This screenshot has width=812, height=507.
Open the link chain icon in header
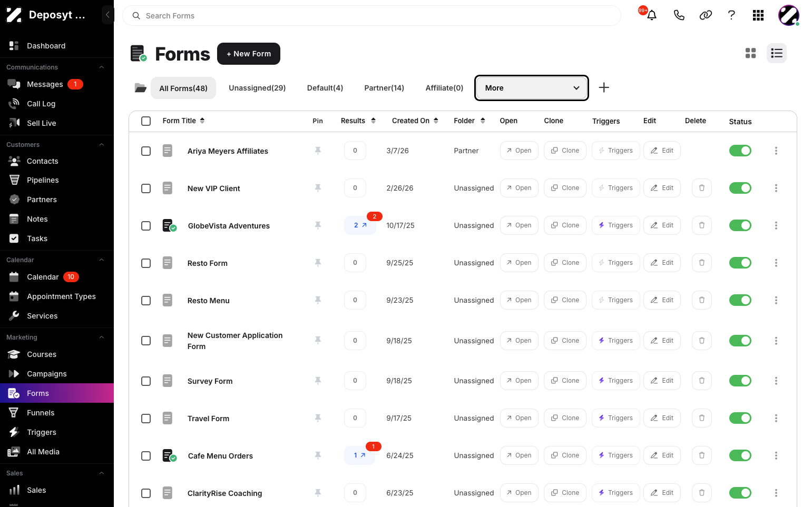point(706,15)
